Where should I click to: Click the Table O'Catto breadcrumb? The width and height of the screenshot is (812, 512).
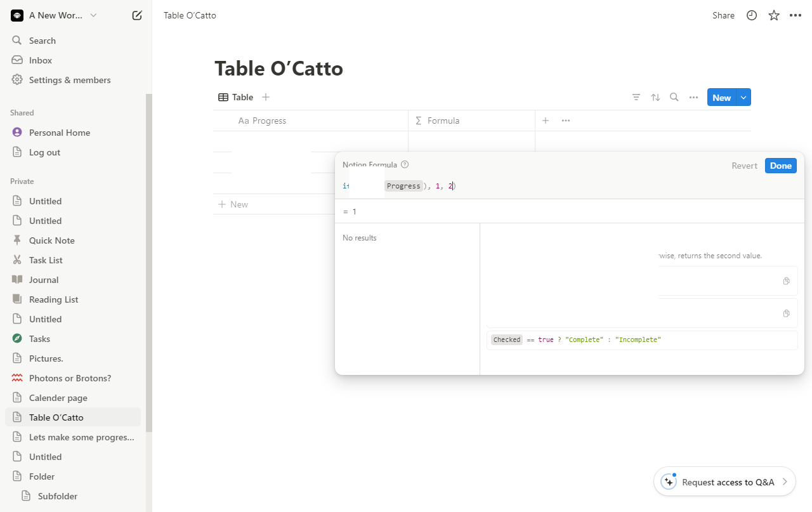190,15
